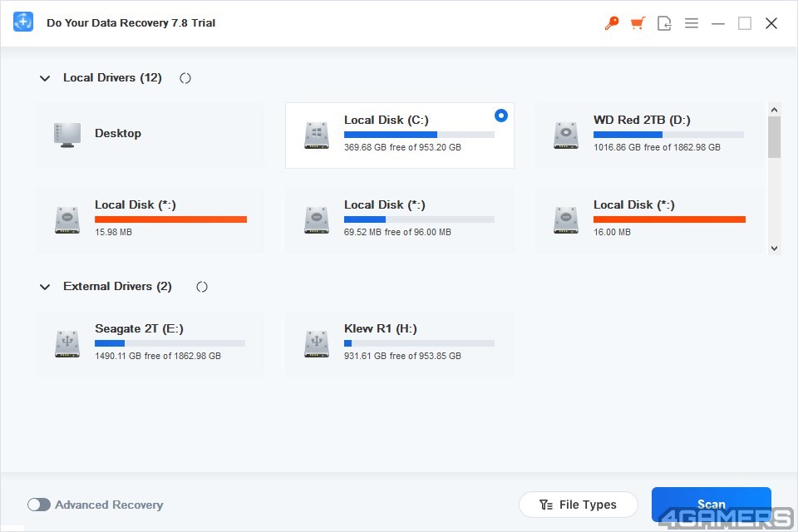
Task: Click the Seagate 2T (E:) USB drive icon
Action: click(x=67, y=343)
